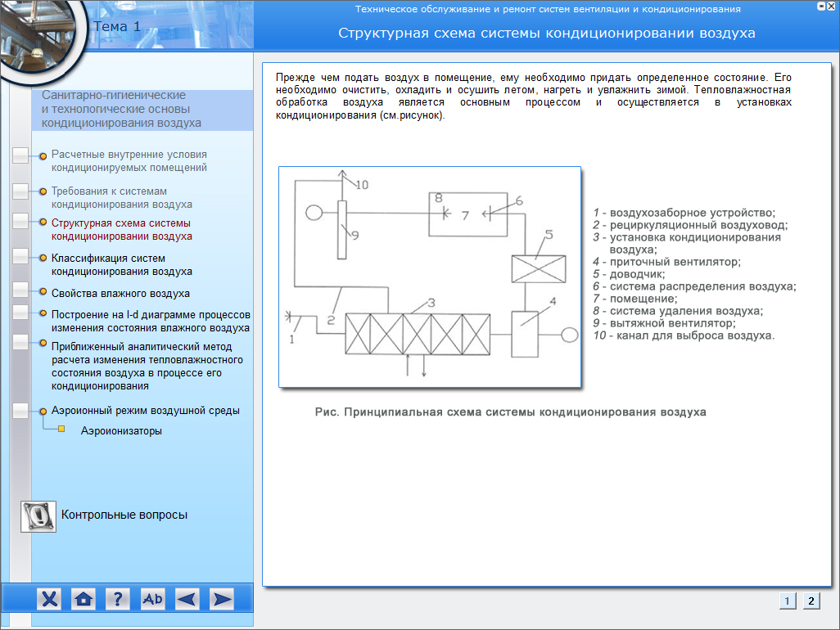Viewport: 840px width, 630px height.
Task: Click the X exit icon in bottom toolbar
Action: 50,599
